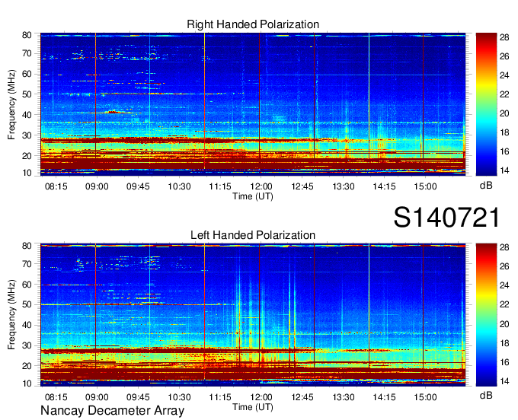Click "Time (UT)" label under the Right Handed plot
Viewport: 518px width, 420px height.
coord(253,196)
